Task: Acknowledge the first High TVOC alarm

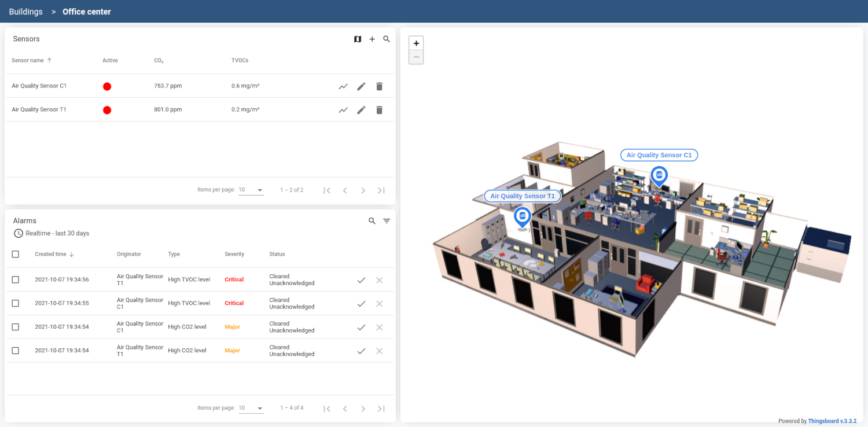Action: click(361, 280)
